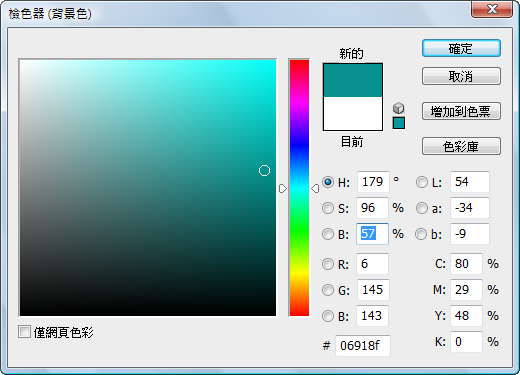Click the out-of-gamut web-safe cube icon

pos(399,108)
